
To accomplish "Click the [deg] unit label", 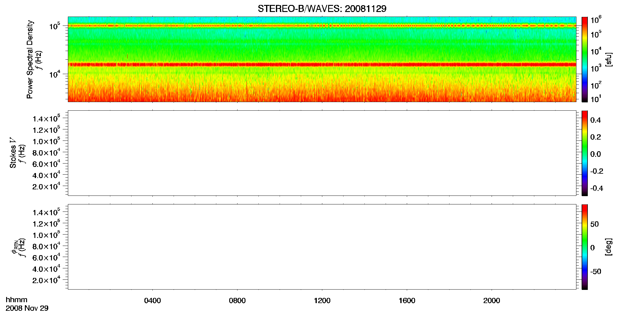I will click(608, 247).
